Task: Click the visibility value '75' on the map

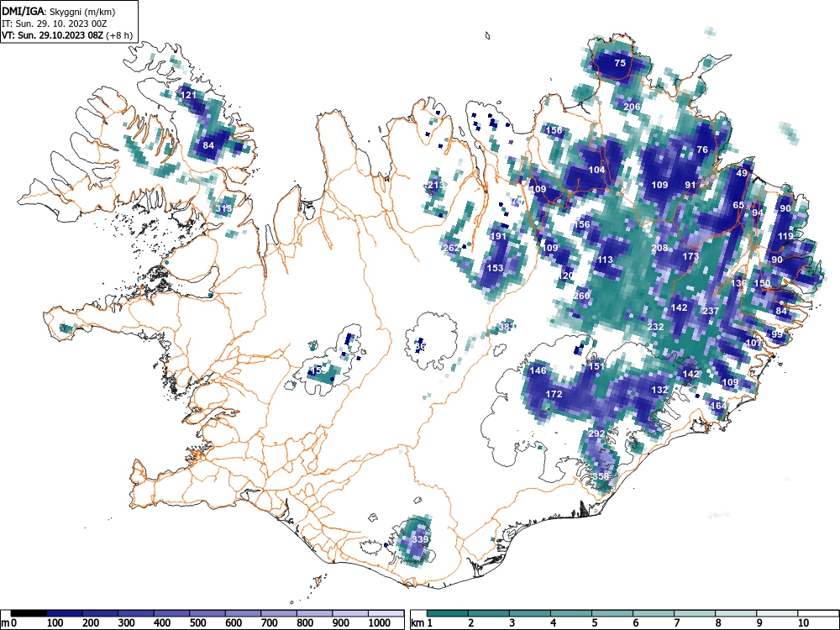Action: tap(620, 63)
